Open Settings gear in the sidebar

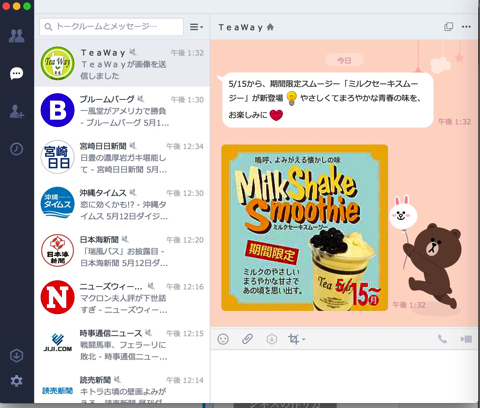point(17,381)
